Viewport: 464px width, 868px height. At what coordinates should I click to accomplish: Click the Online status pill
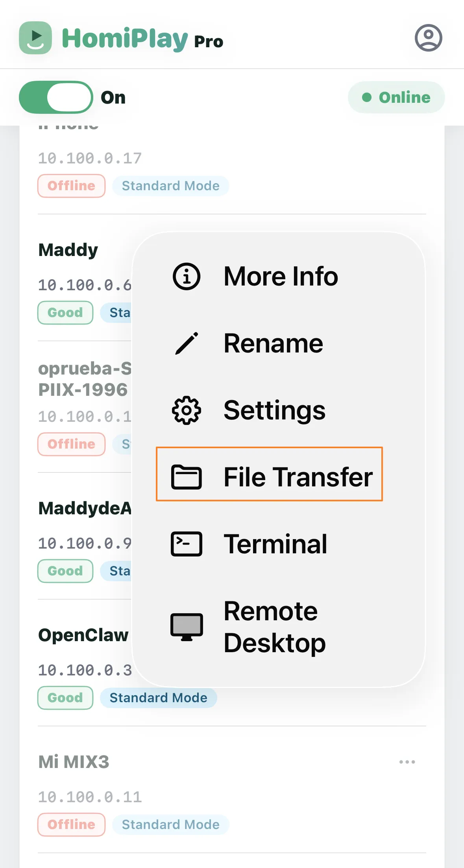396,97
